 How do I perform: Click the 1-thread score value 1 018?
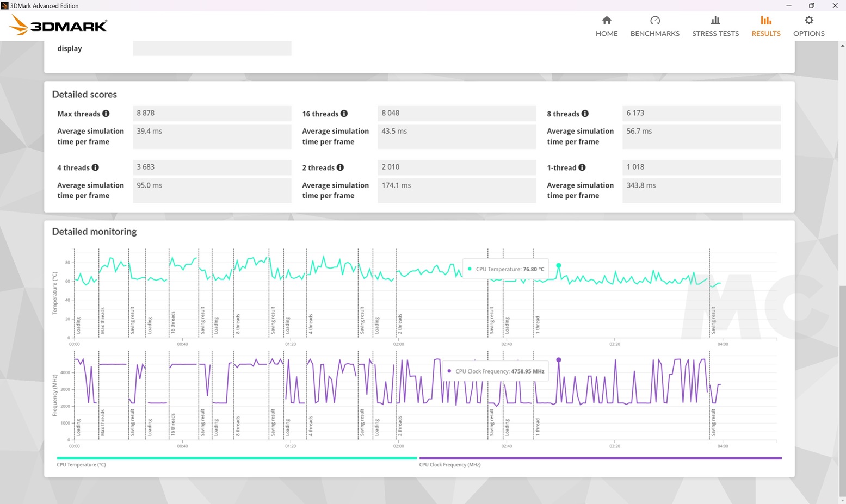click(701, 167)
